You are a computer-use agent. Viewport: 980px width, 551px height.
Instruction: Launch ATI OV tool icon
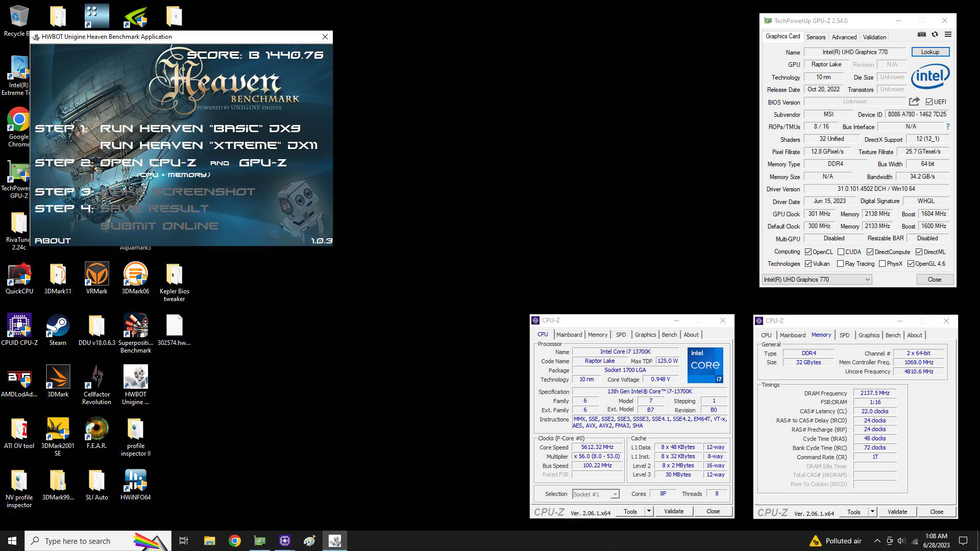click(19, 433)
